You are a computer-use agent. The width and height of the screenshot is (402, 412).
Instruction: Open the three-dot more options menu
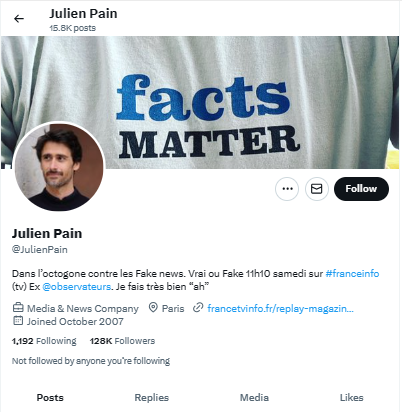pos(287,189)
